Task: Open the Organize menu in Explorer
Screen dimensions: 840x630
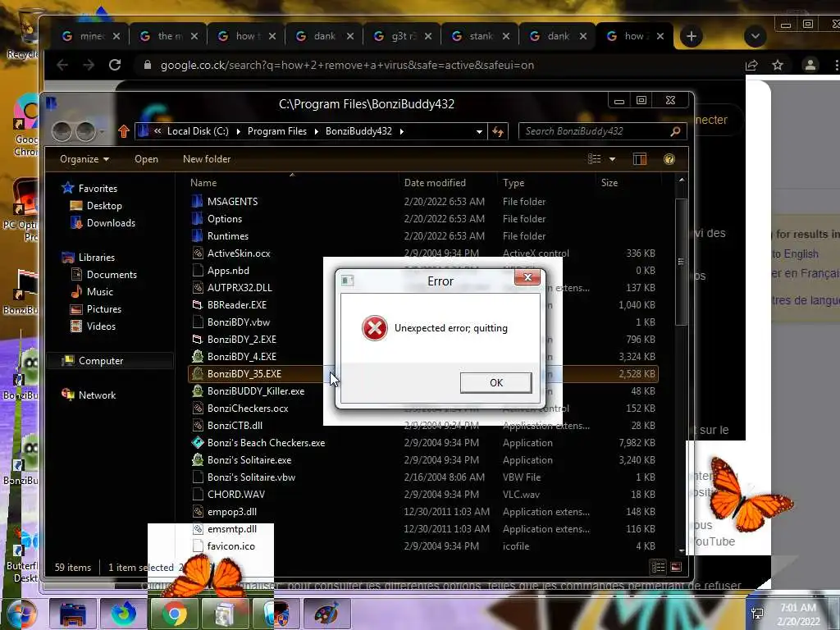Action: (x=84, y=159)
